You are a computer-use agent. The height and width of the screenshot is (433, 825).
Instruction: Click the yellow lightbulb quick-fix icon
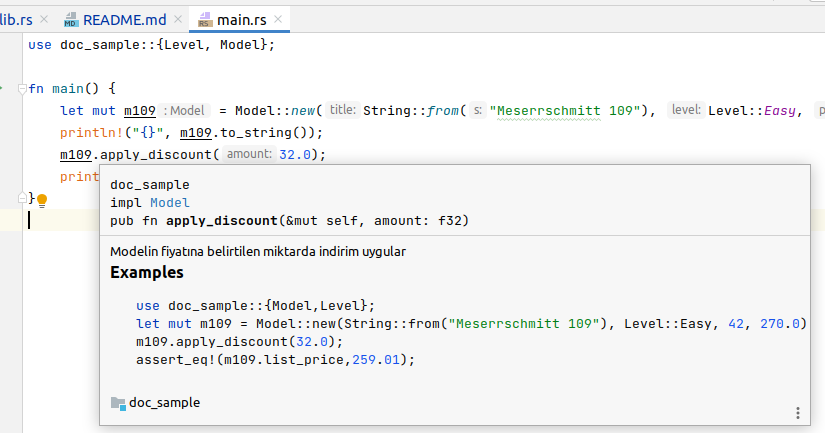pos(43,200)
